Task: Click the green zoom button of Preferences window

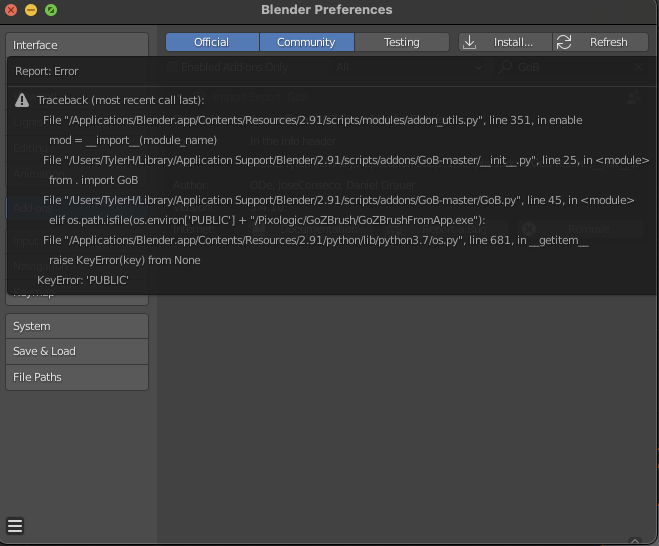Action: click(x=51, y=10)
